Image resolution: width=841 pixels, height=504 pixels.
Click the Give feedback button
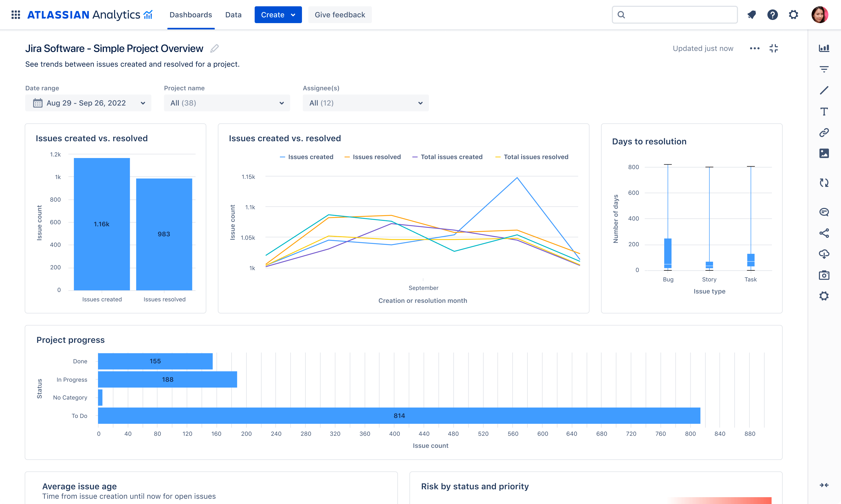coord(339,14)
